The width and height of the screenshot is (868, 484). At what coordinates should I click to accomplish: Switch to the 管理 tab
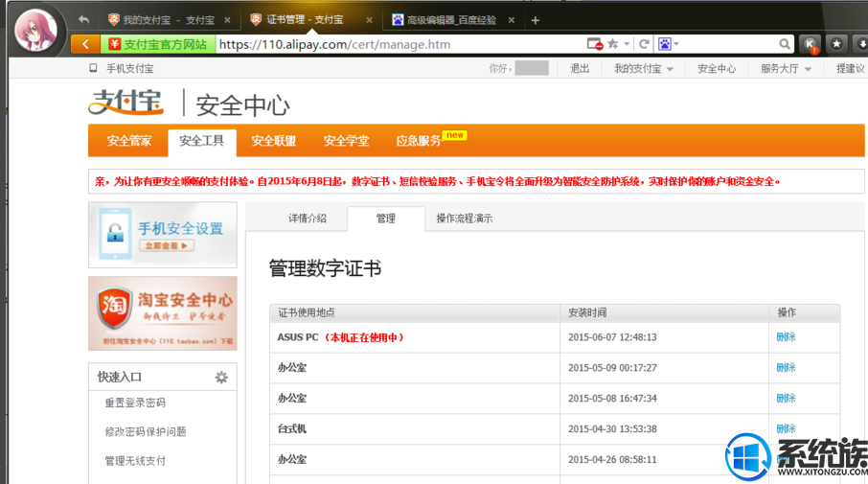click(x=386, y=219)
